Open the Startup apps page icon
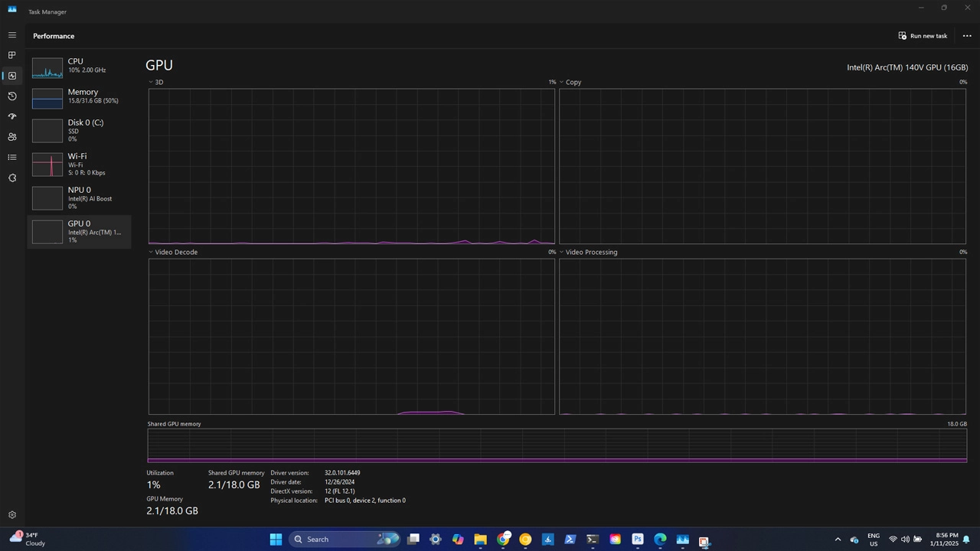 pyautogui.click(x=11, y=116)
